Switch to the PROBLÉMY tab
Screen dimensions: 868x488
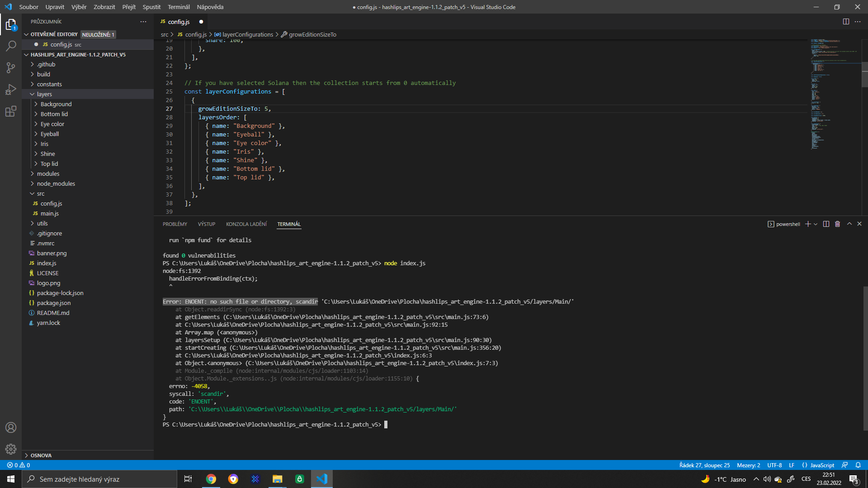[x=175, y=224]
